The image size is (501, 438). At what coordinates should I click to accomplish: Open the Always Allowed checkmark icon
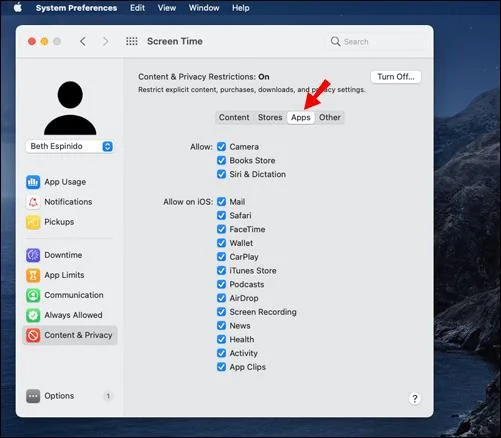point(33,315)
